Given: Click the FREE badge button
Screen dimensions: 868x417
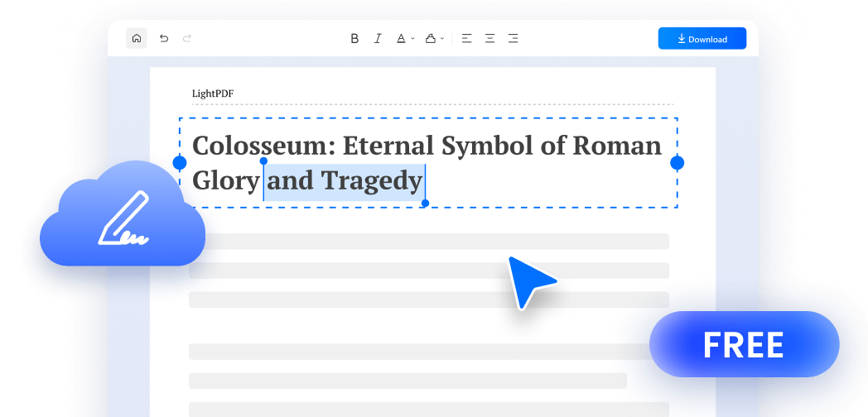Looking at the screenshot, I should pyautogui.click(x=744, y=344).
